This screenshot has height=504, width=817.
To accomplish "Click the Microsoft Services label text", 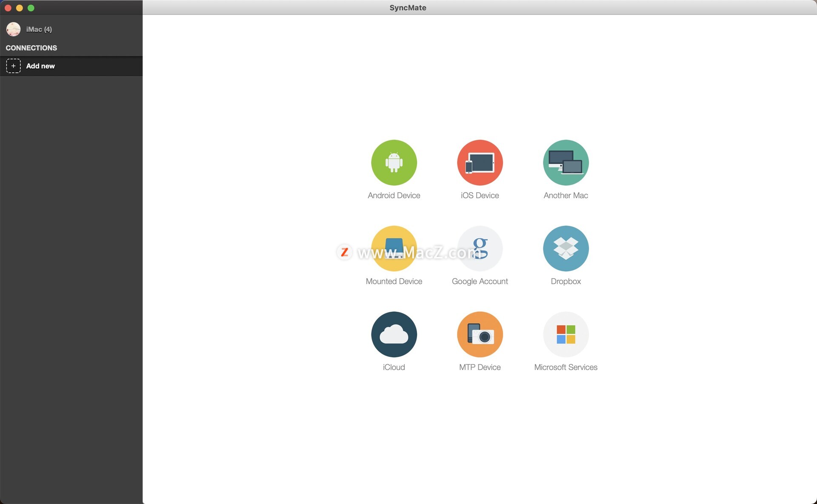I will pyautogui.click(x=566, y=367).
